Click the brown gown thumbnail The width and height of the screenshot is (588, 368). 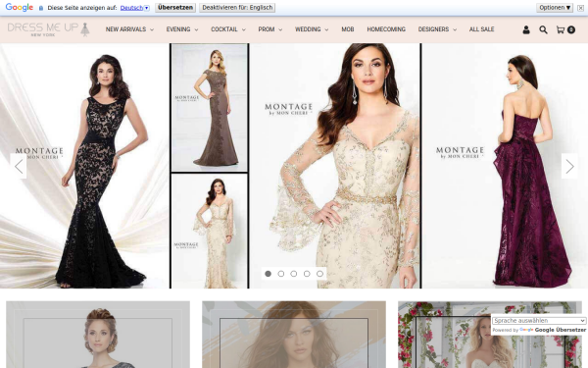tap(210, 107)
